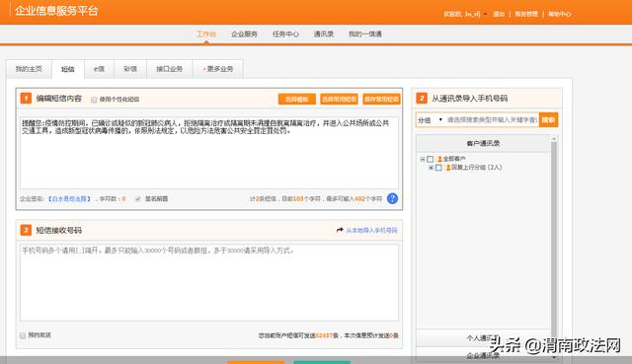
Task: Click the arrow icon beside 从本地导入手机号码
Action: pyautogui.click(x=340, y=230)
